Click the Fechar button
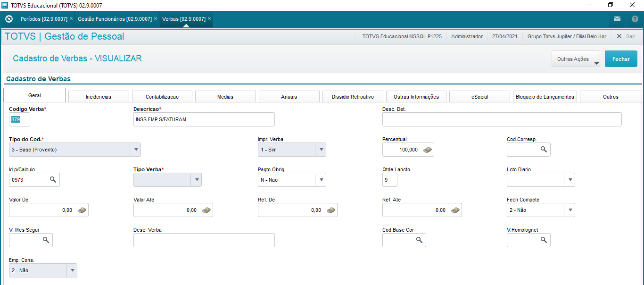The image size is (644, 285). tap(621, 59)
